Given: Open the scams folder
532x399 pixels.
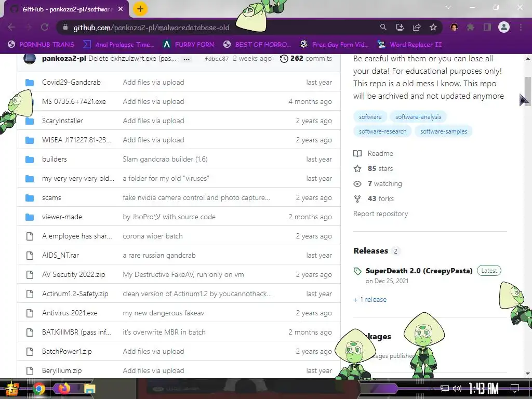Looking at the screenshot, I should tap(51, 197).
